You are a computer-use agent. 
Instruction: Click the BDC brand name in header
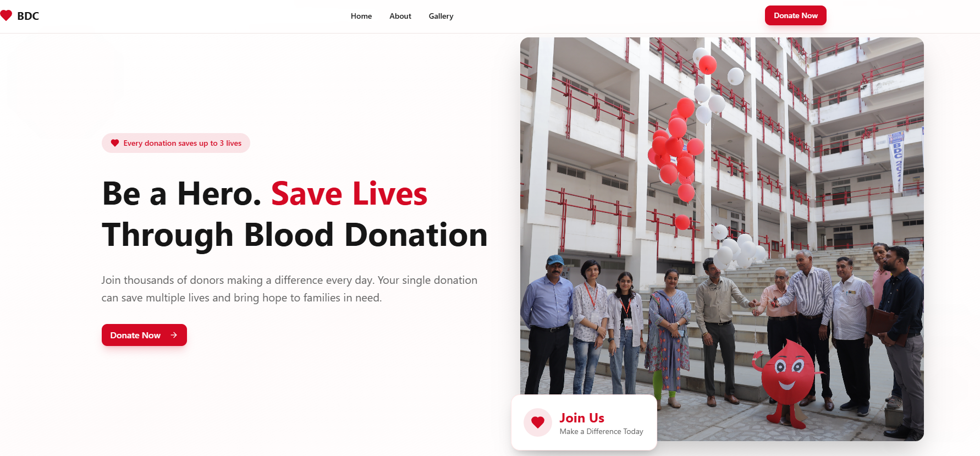(28, 16)
